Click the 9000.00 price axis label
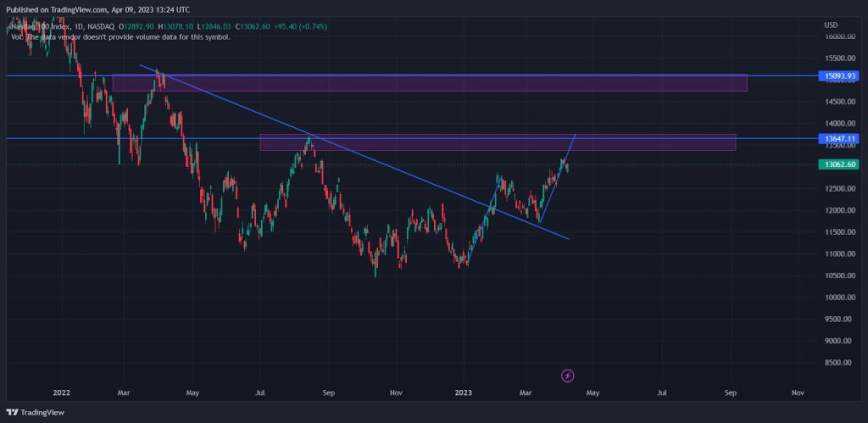 pos(839,341)
